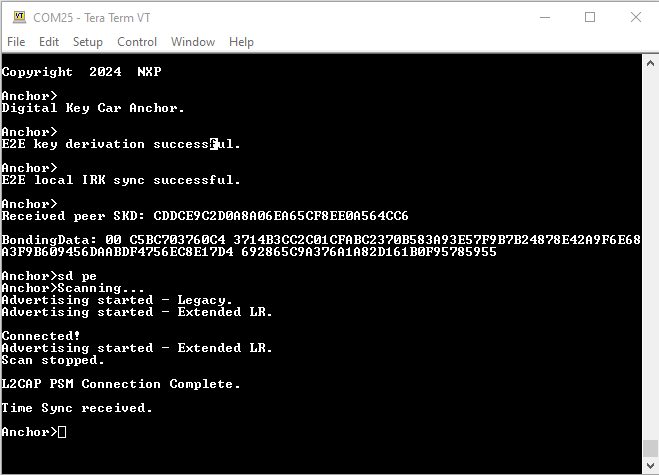Viewport: 659px width, 475px height.
Task: Close the Tera Term window
Action: 636,17
